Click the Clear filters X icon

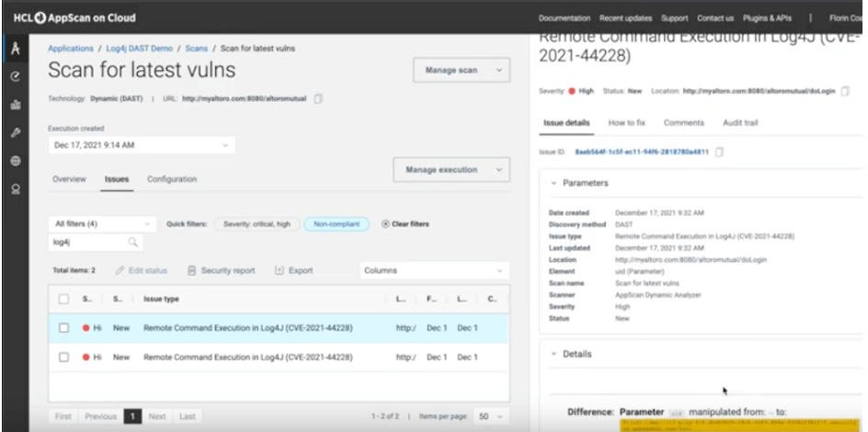click(x=385, y=224)
